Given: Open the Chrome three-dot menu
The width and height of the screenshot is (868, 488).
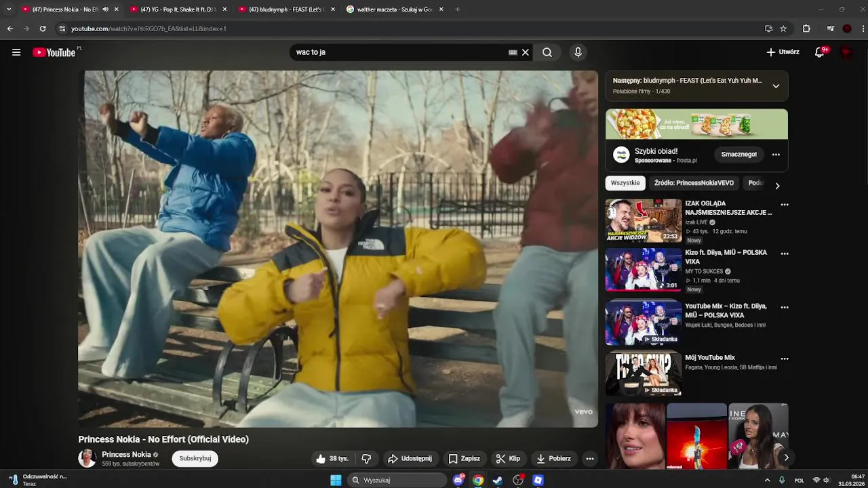Looking at the screenshot, I should pos(863,28).
